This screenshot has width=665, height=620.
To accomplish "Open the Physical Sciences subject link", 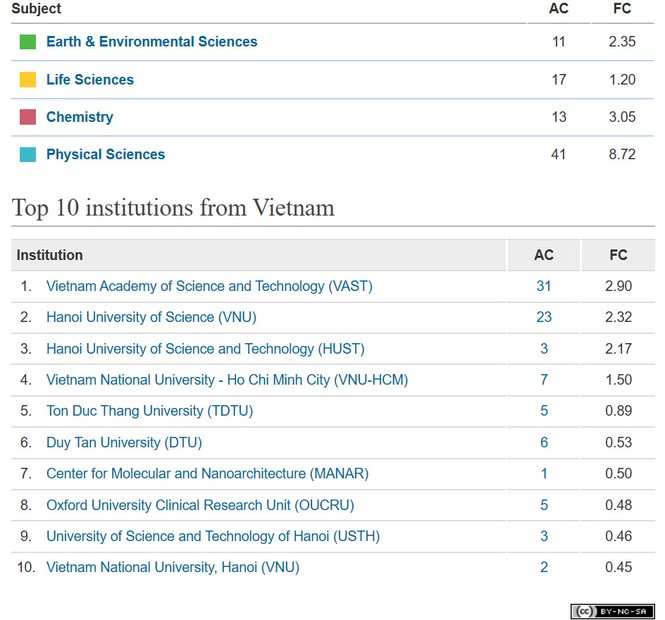I will [106, 154].
